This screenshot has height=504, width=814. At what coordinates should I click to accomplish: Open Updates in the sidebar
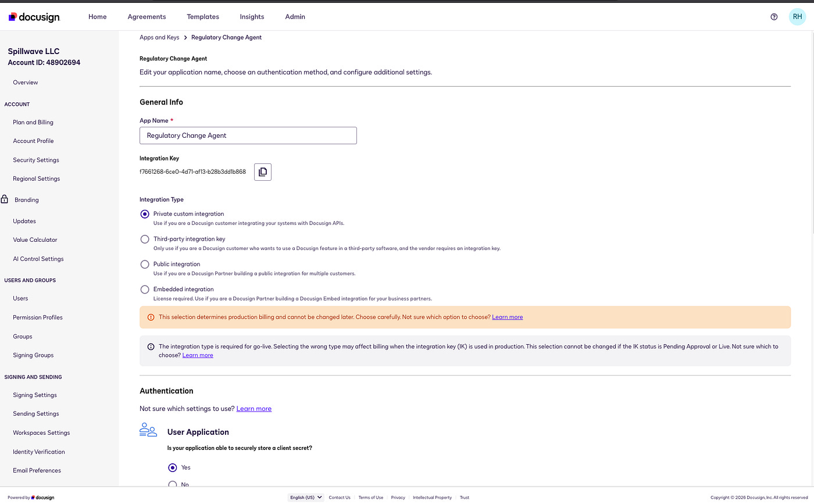click(24, 221)
